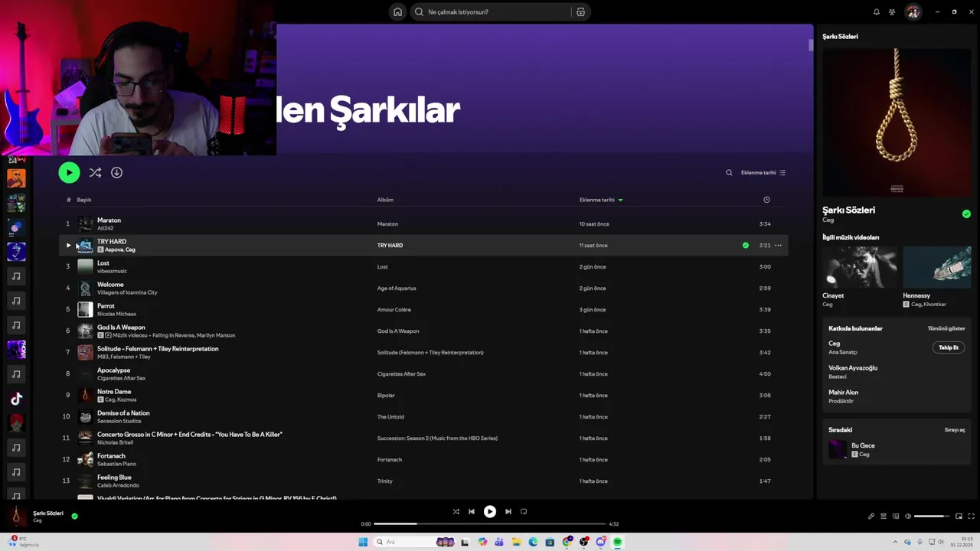Image resolution: width=980 pixels, height=551 pixels.
Task: Seek on the song progress bar
Action: tap(490, 524)
